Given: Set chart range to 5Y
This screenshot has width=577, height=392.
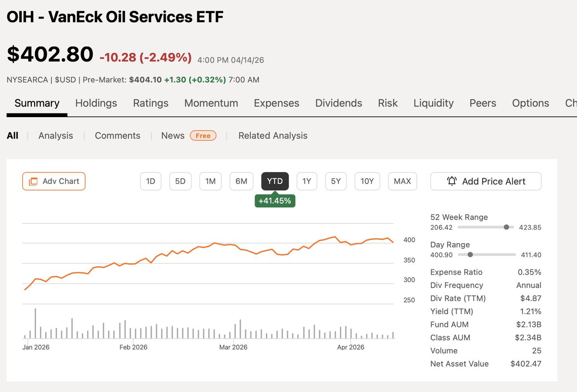Looking at the screenshot, I should point(336,181).
